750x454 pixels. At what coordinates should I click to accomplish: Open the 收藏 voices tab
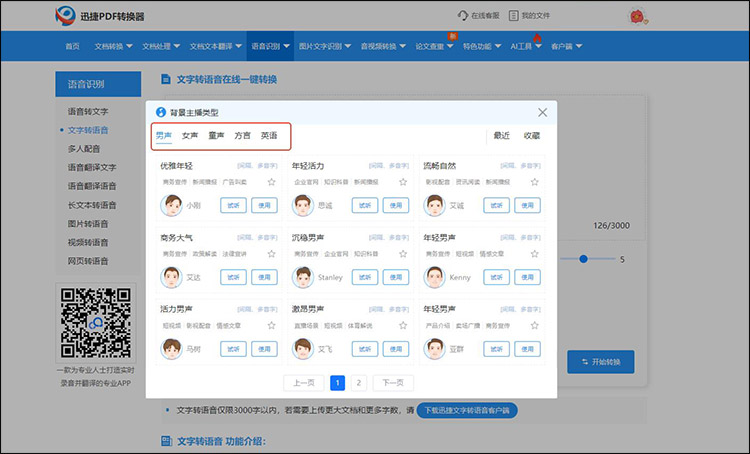pos(532,136)
